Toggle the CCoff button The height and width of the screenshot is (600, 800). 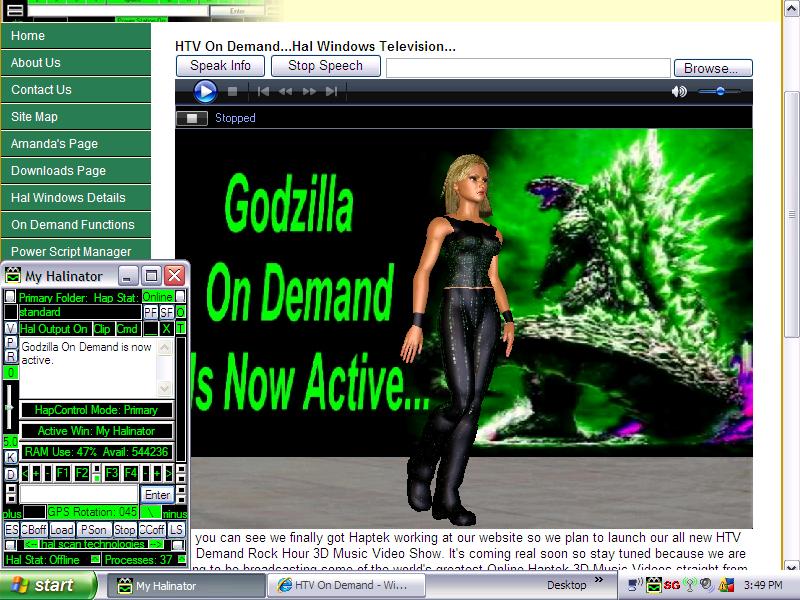pyautogui.click(x=152, y=530)
